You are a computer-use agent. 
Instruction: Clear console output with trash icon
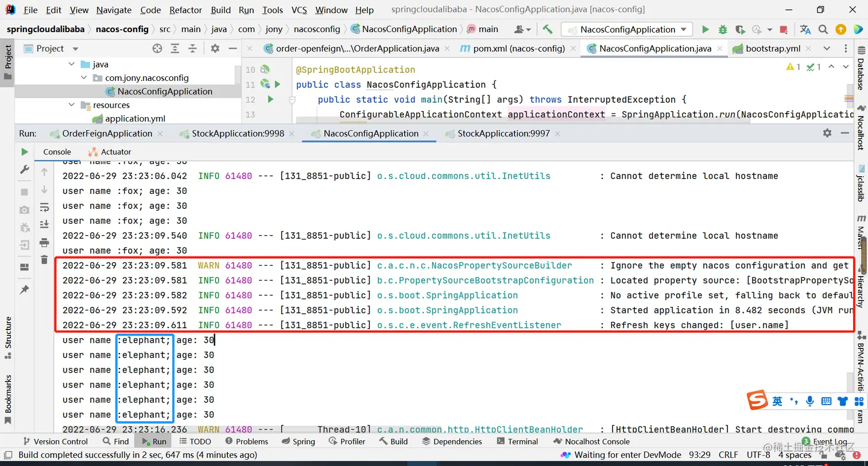click(44, 260)
